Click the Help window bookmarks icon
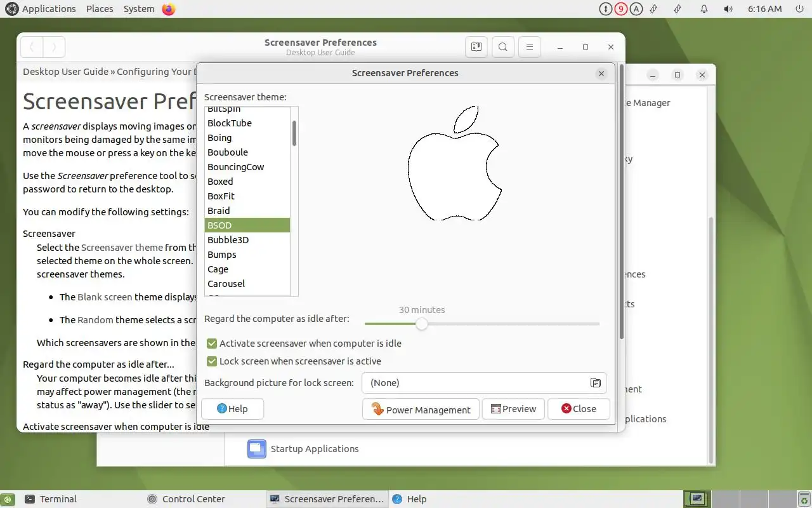 (x=476, y=47)
